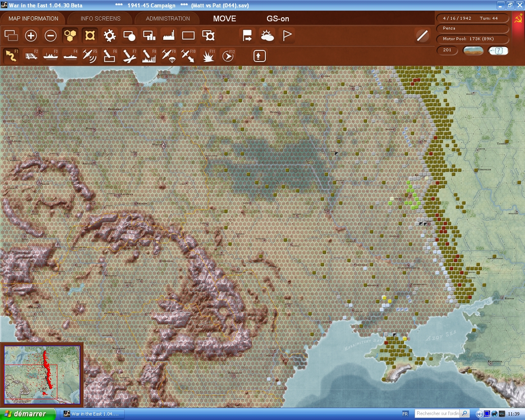Select the F11 explosion mode icon

pyautogui.click(x=208, y=56)
